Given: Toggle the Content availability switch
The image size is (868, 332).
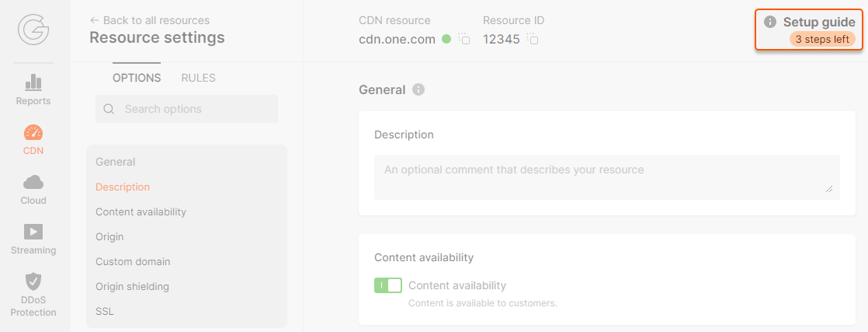Looking at the screenshot, I should coord(387,285).
